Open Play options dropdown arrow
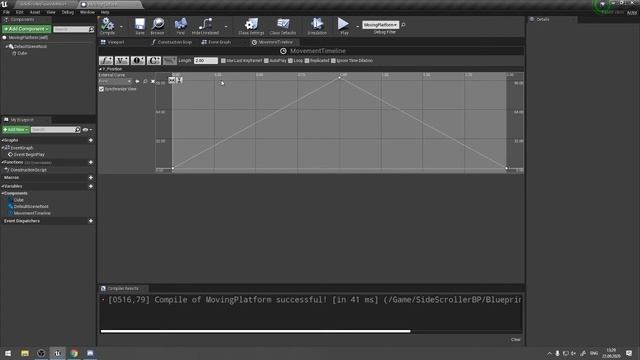This screenshot has height=360, width=640. [x=357, y=27]
